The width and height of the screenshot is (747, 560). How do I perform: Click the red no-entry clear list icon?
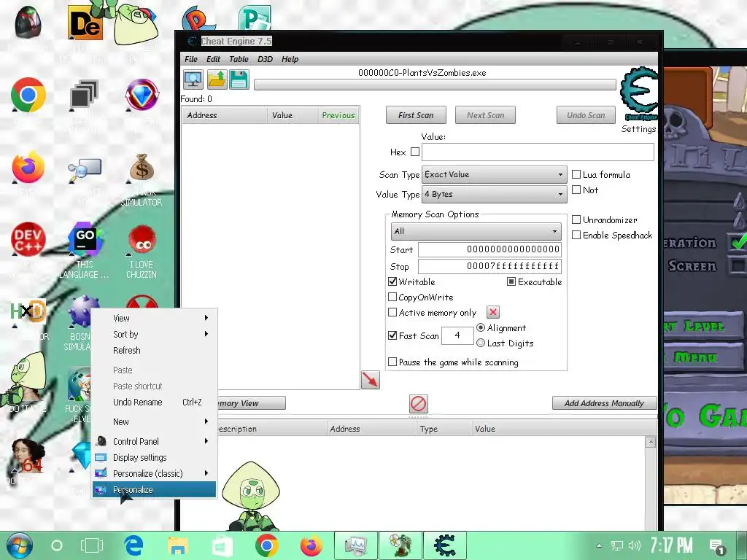[x=418, y=404]
